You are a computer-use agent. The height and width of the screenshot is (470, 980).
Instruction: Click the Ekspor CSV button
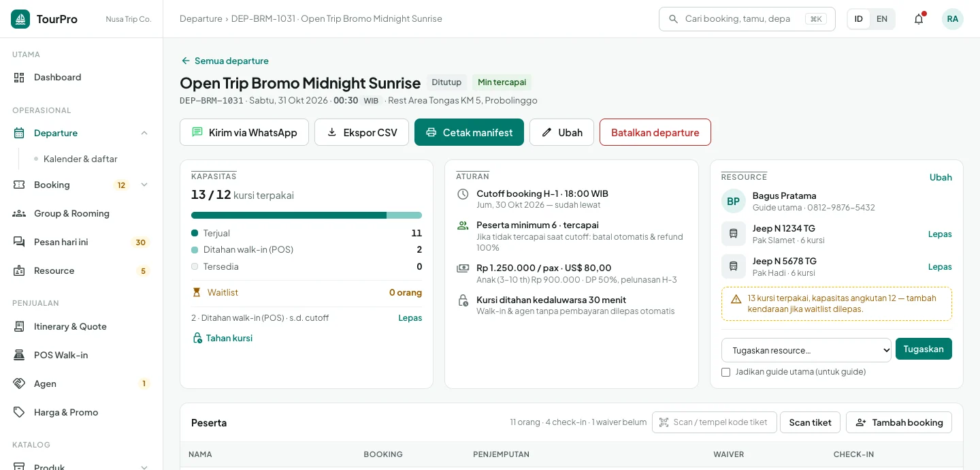tap(361, 132)
